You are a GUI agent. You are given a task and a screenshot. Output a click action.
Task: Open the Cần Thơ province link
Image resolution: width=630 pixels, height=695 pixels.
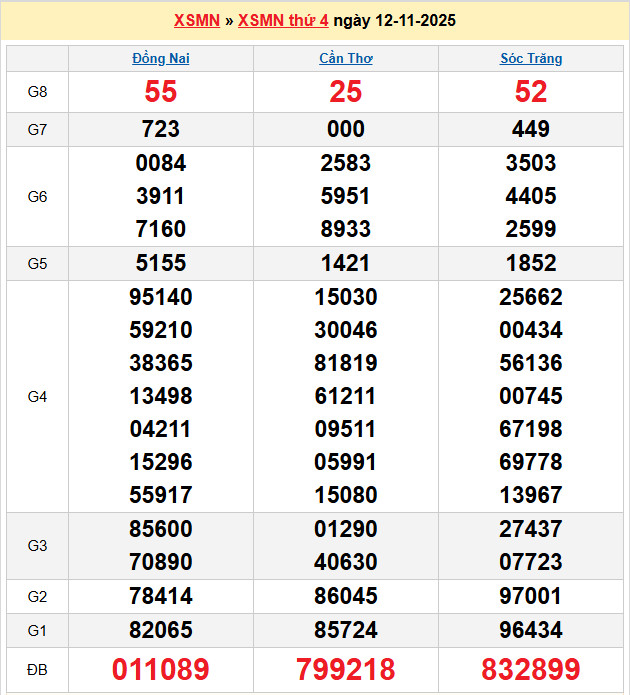pyautogui.click(x=345, y=58)
